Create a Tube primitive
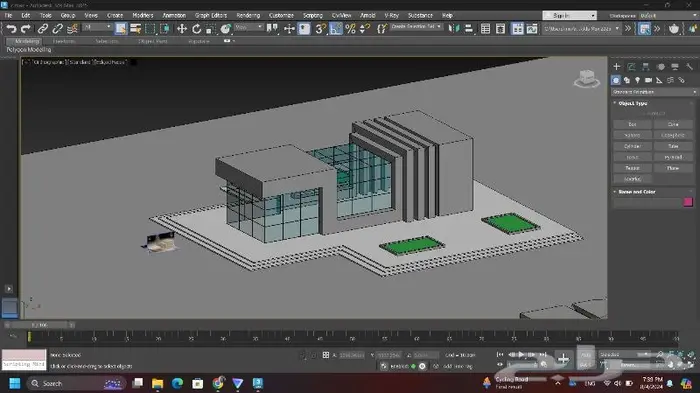Image resolution: width=700 pixels, height=393 pixels. coord(673,146)
